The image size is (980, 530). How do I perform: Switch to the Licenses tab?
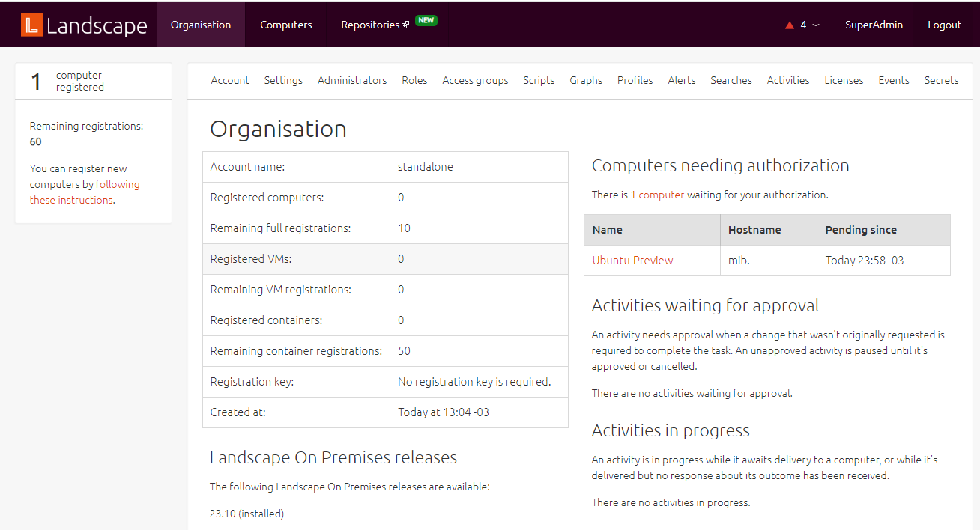(x=844, y=80)
